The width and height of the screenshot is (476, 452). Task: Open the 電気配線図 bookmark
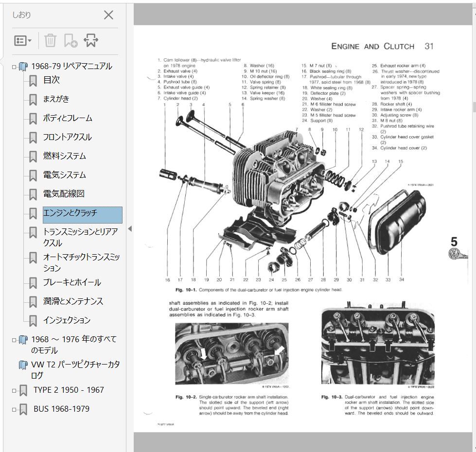coord(64,194)
